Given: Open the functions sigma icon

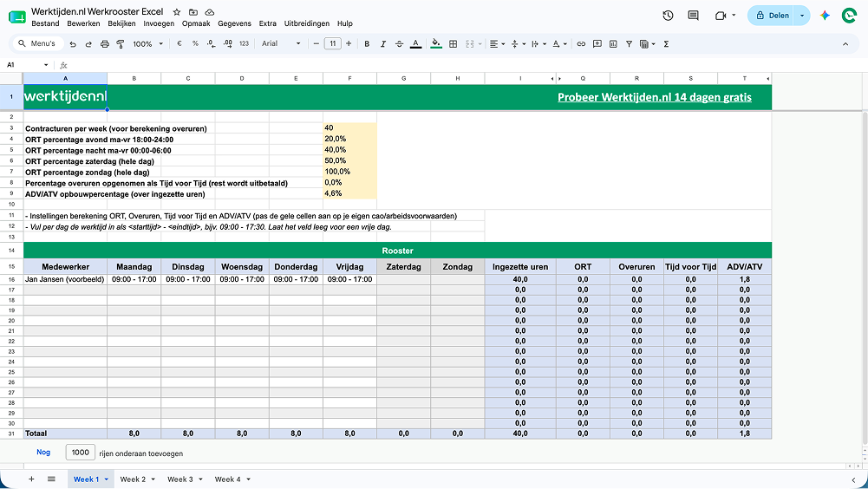Looking at the screenshot, I should (666, 43).
